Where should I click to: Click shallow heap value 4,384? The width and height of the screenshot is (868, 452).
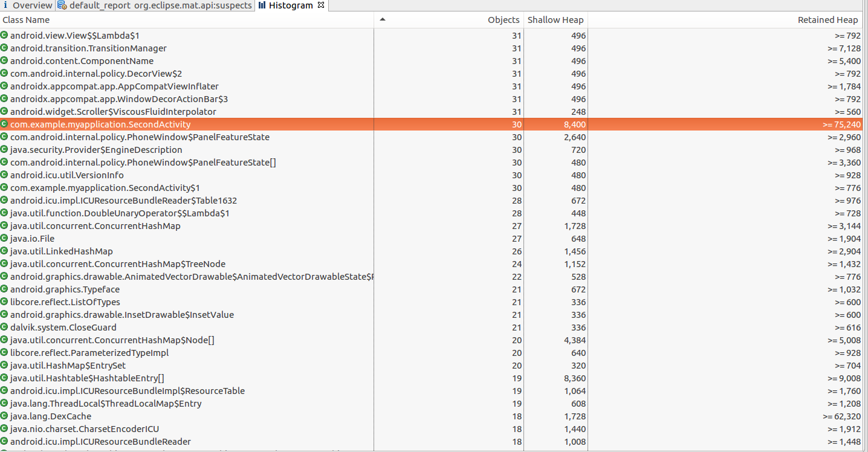574,340
